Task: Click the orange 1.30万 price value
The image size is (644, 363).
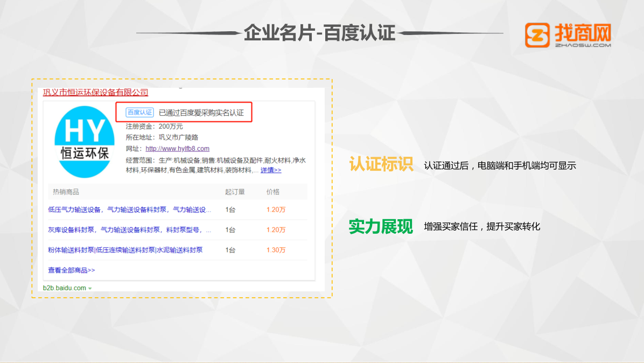Action: pos(277,250)
